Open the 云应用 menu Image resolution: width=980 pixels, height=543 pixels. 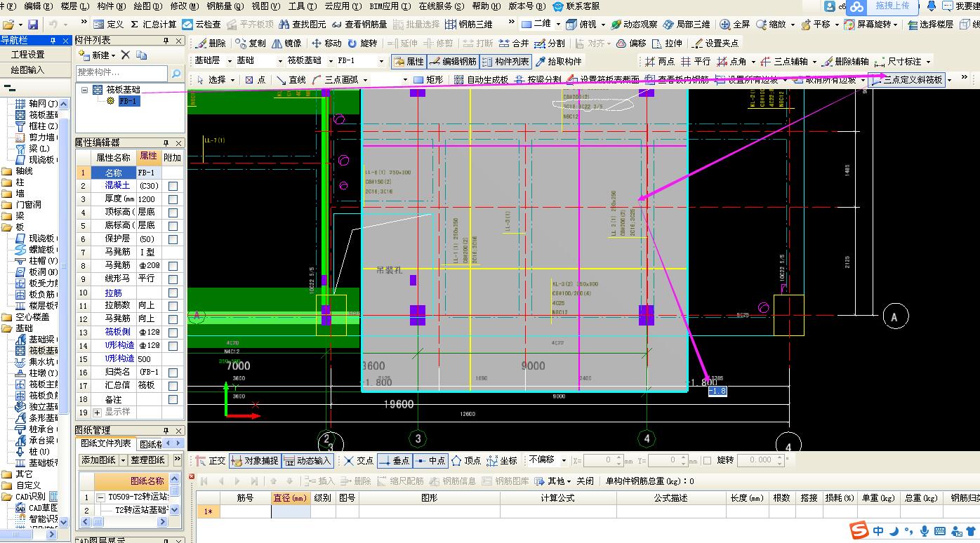pyautogui.click(x=343, y=6)
